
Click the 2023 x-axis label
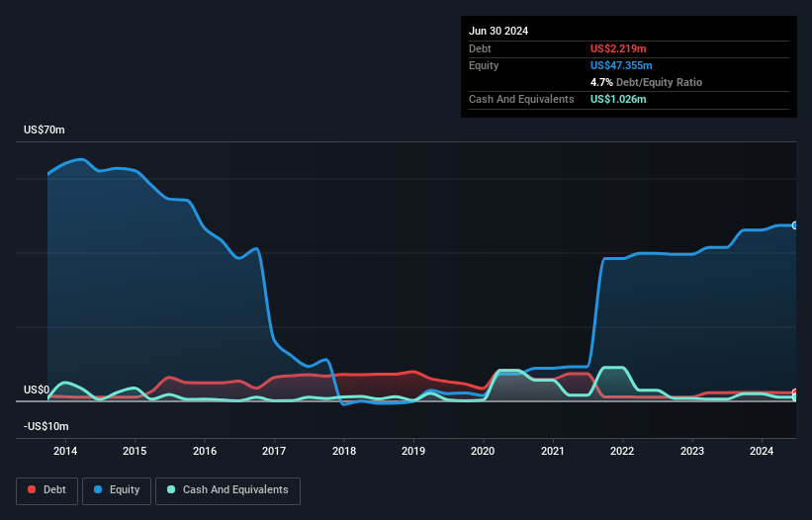click(692, 451)
